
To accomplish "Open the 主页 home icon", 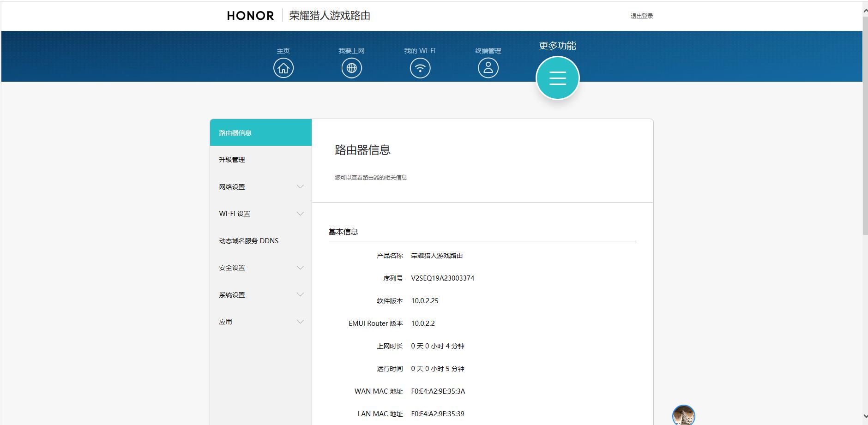I will (283, 67).
